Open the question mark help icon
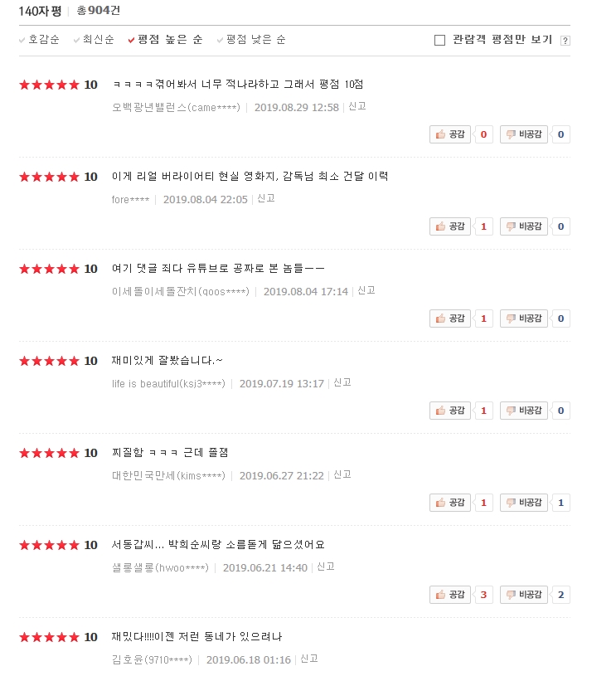 (x=565, y=41)
